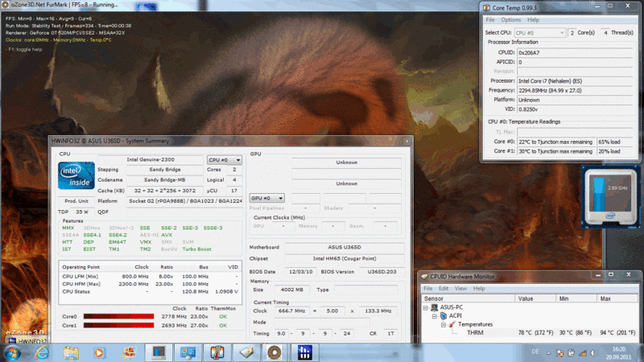
Task: Click the Core0 red usage bar
Action: pos(118,316)
